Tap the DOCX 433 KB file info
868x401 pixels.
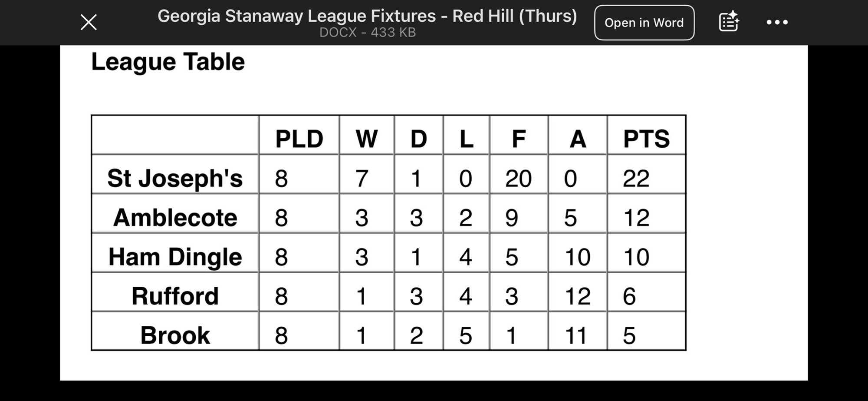(x=367, y=33)
